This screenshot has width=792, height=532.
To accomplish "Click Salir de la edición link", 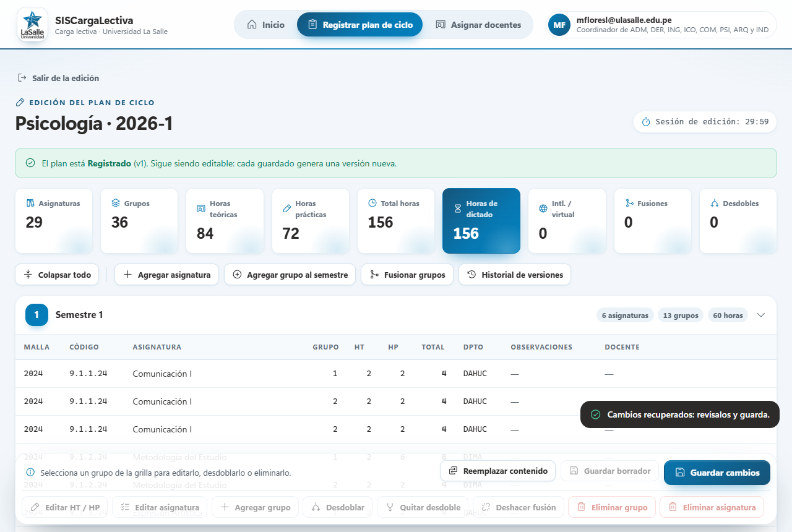I will click(58, 78).
